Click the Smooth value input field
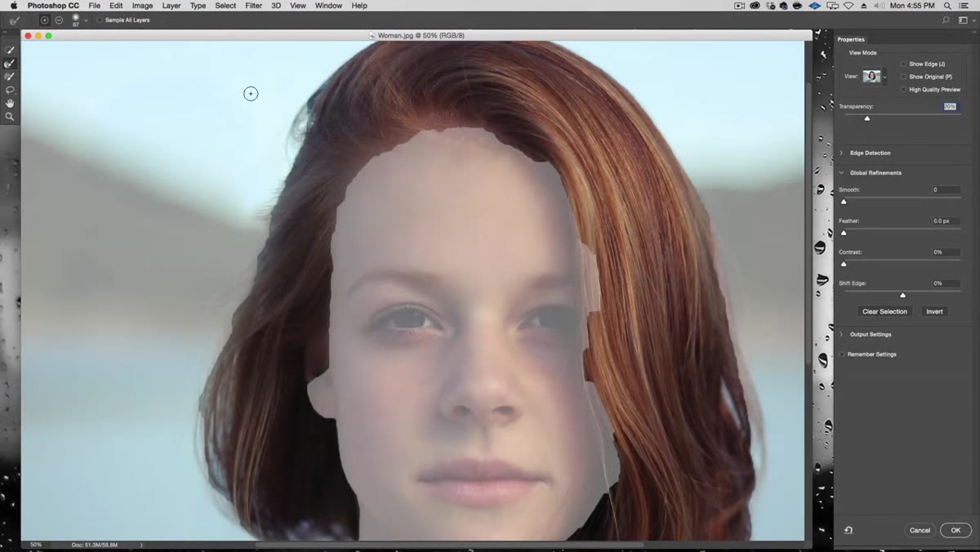 (947, 189)
